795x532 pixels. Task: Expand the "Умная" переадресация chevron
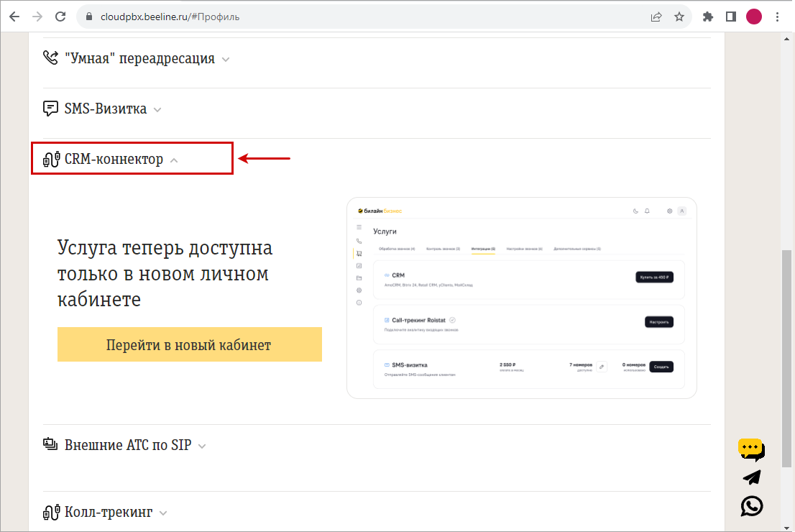[x=226, y=60]
